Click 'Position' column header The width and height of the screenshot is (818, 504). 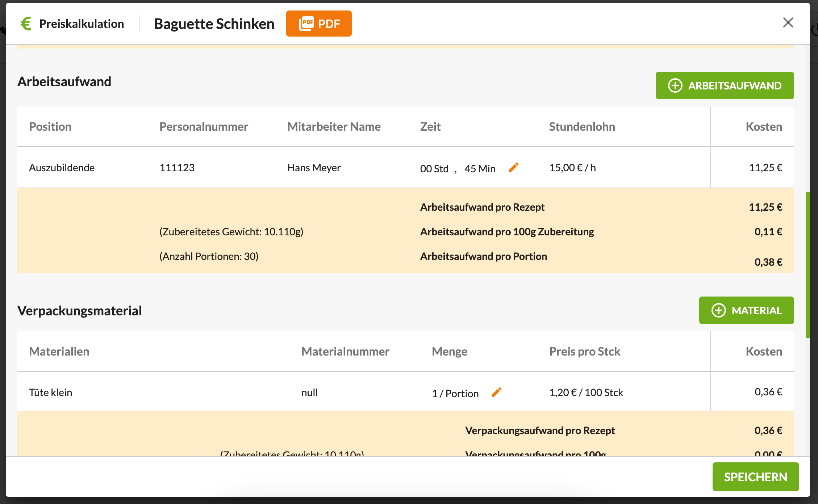coord(50,127)
